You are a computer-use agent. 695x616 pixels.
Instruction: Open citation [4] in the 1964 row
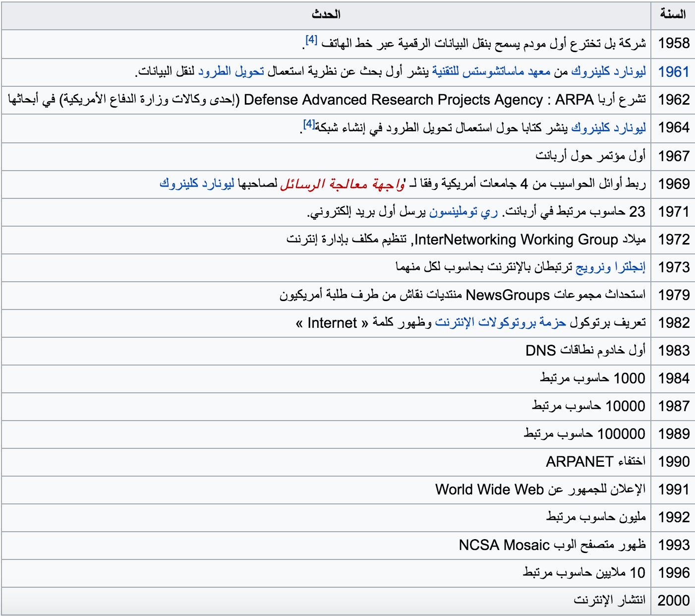pyautogui.click(x=309, y=124)
